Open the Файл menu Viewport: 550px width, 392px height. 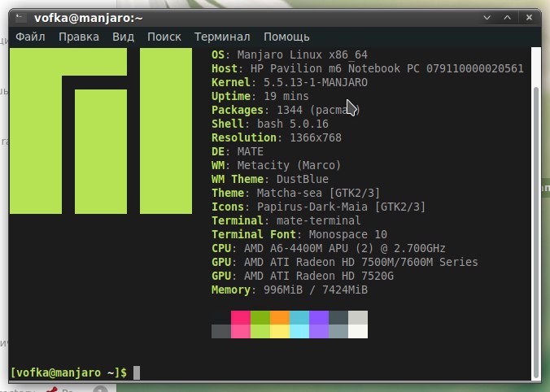click(x=30, y=37)
